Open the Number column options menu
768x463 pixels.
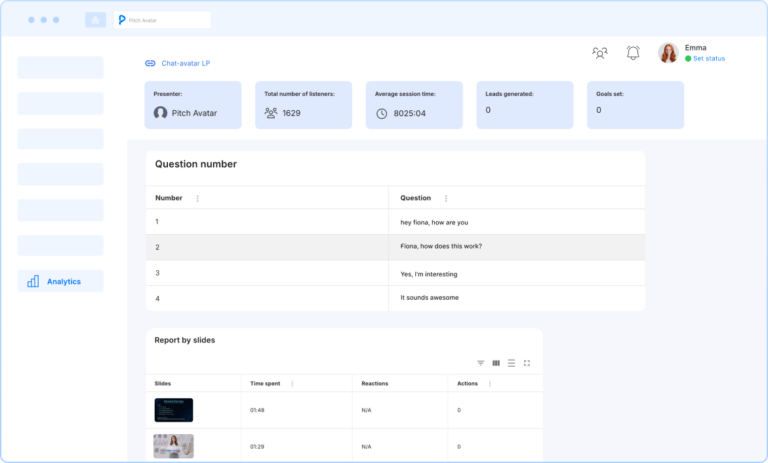click(x=197, y=198)
